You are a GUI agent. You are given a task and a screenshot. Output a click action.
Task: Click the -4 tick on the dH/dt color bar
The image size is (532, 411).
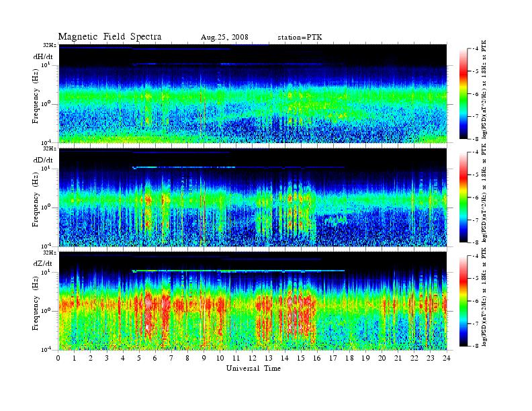(x=476, y=49)
